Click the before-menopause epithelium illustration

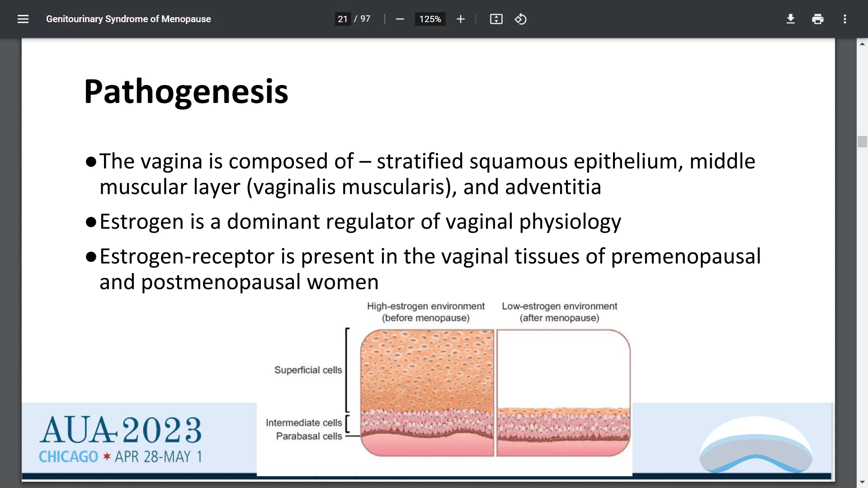pyautogui.click(x=427, y=393)
